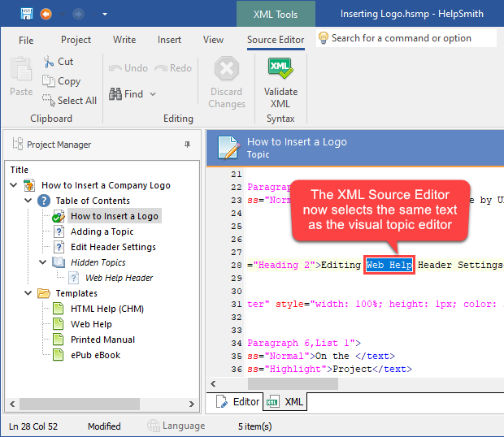Select the ePub eBook template
This screenshot has width=504, height=437.
95,355
